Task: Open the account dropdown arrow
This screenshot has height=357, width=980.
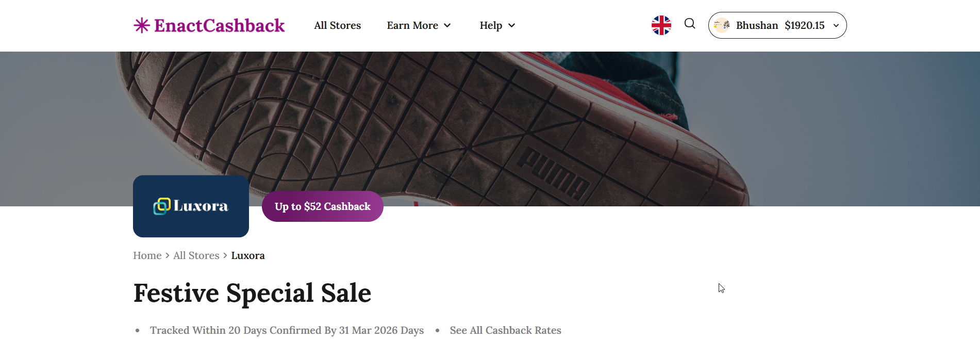Action: [836, 26]
